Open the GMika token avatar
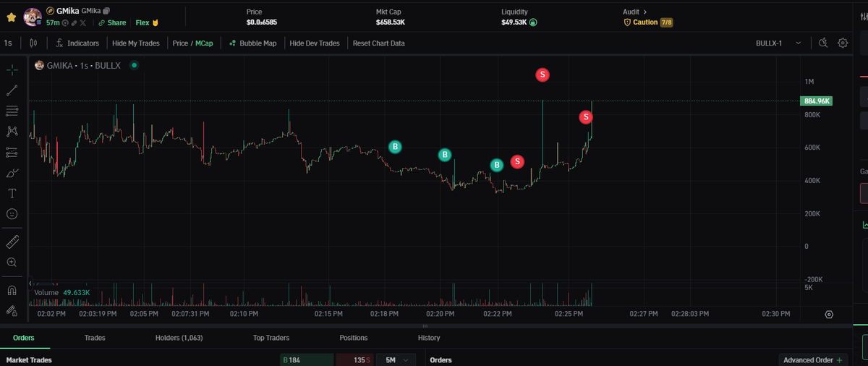The image size is (868, 366). 33,16
